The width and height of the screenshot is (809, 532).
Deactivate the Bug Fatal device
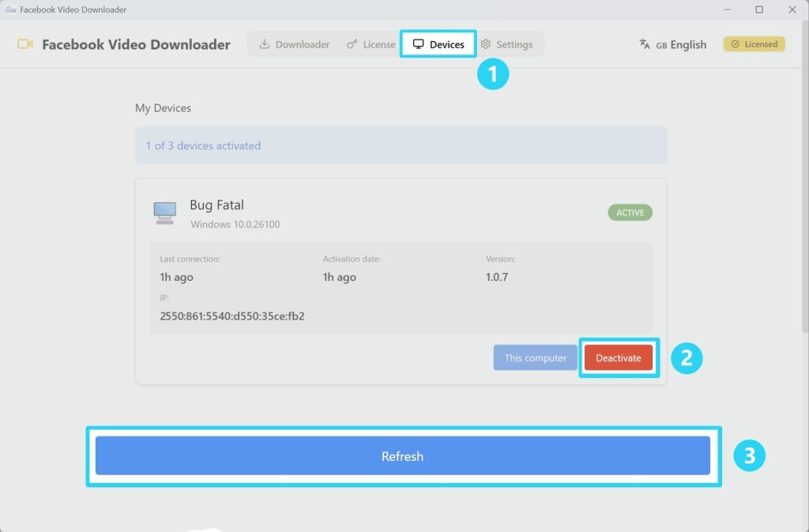pos(619,358)
